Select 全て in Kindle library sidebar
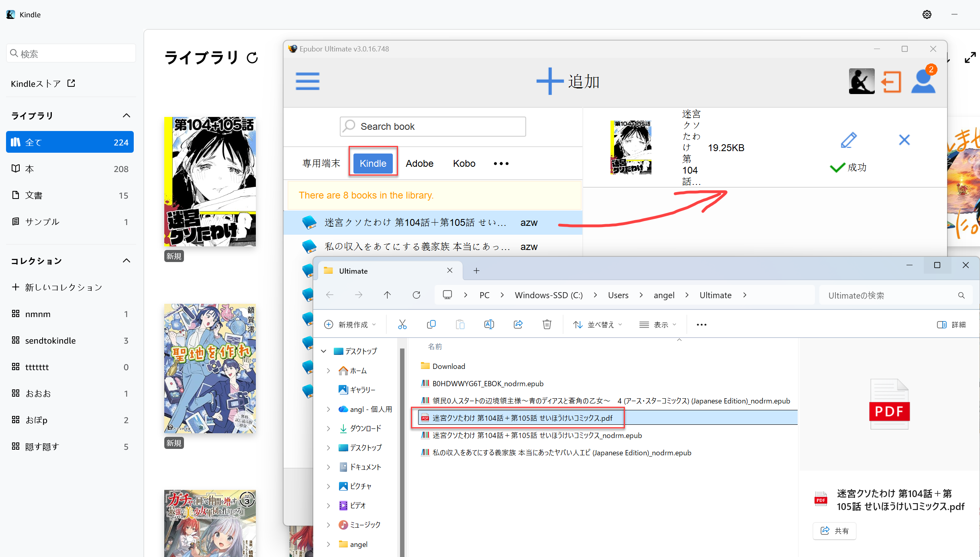This screenshot has width=980, height=557. [x=70, y=142]
